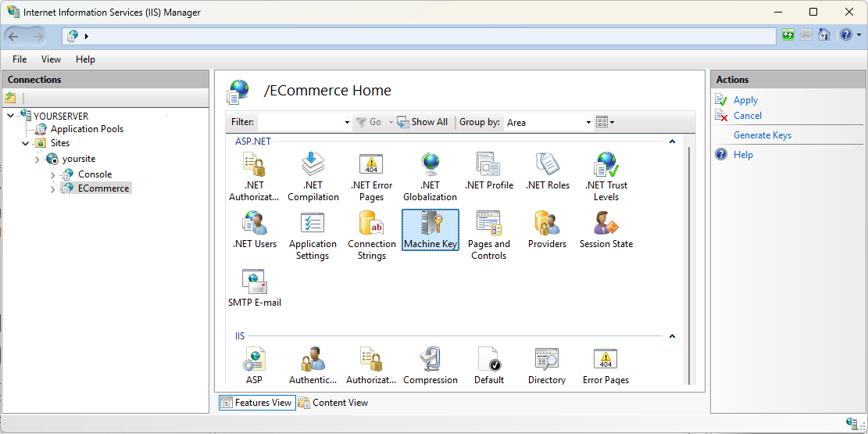Open the Filter dropdown arrow

tap(347, 123)
